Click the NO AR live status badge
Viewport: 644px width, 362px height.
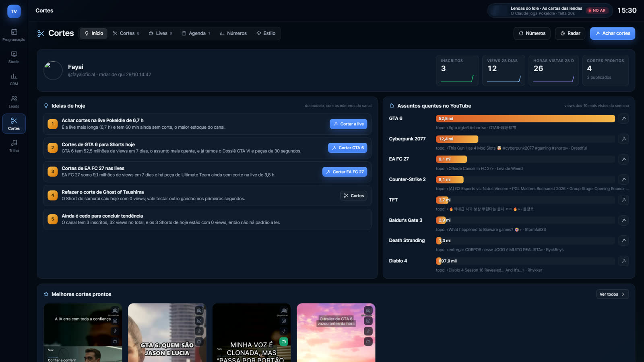(597, 10)
